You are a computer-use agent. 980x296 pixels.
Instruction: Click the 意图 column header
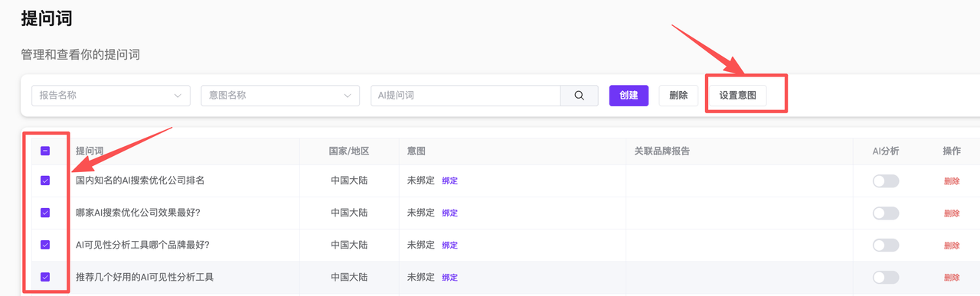click(416, 151)
